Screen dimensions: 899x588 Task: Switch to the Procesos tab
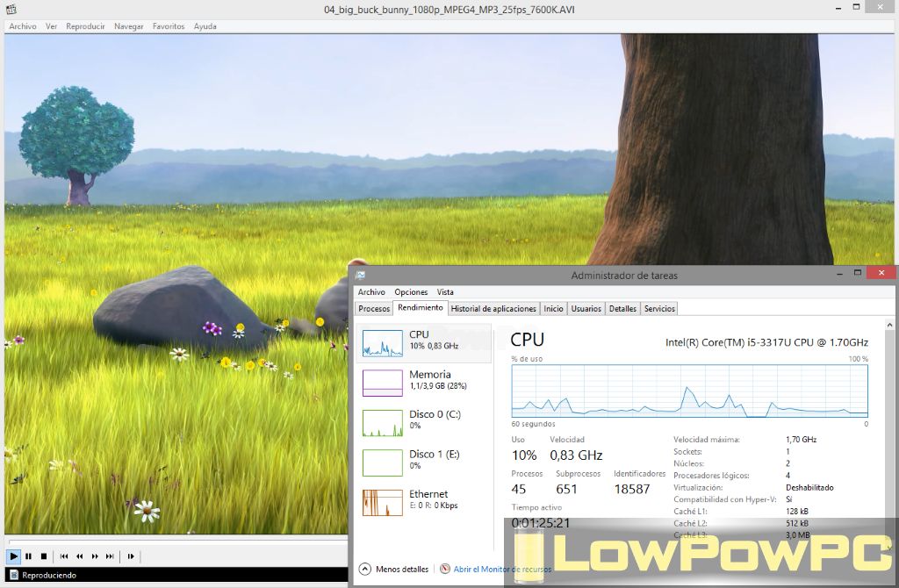tap(374, 308)
